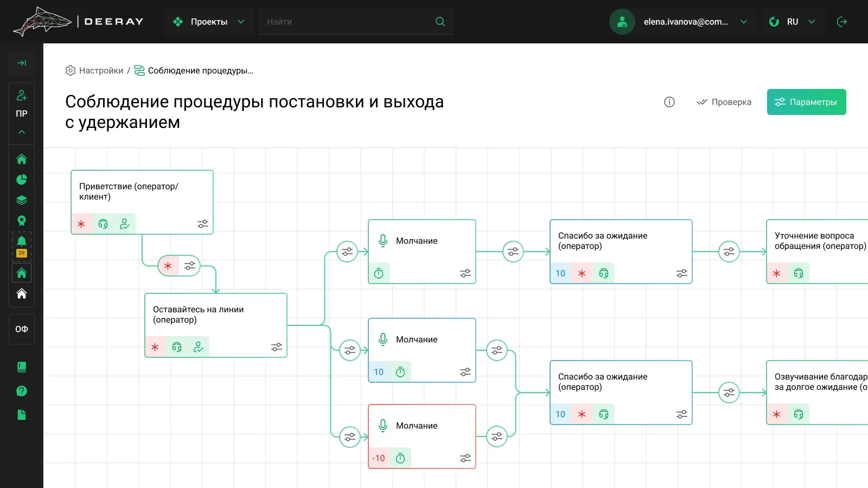This screenshot has width=868, height=488.
Task: Open settings of upper Спасибо за ожидание node
Action: (682, 273)
